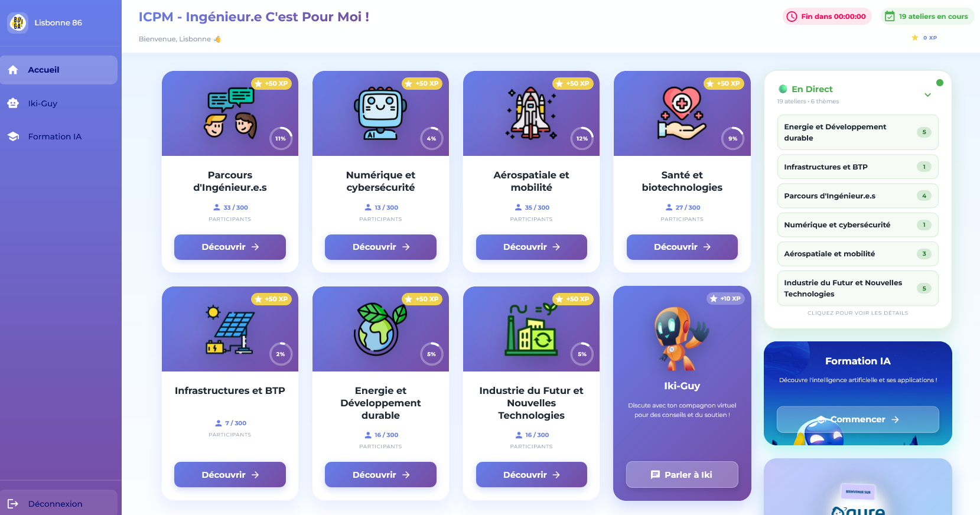This screenshot has height=515, width=980.
Task: Expand Energie et Développement durable live theme
Action: pos(857,132)
